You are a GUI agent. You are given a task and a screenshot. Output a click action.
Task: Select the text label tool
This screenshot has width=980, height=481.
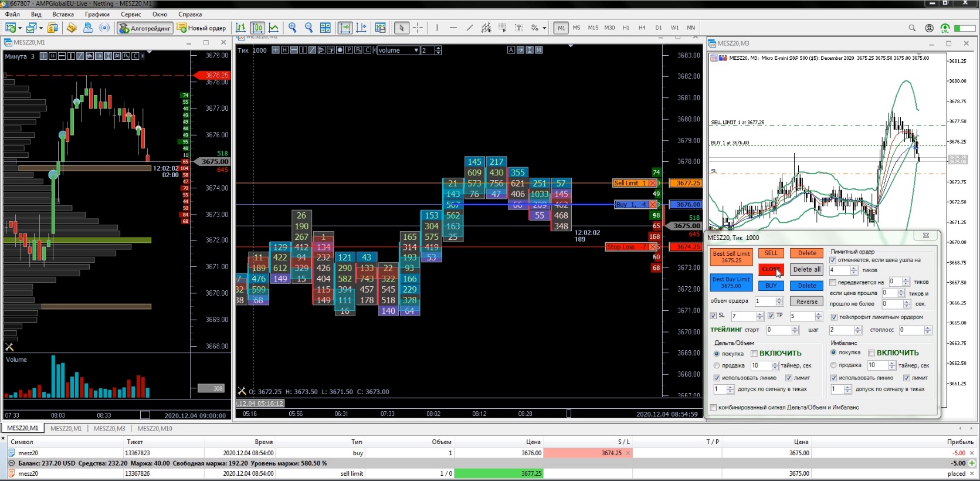pos(519,28)
